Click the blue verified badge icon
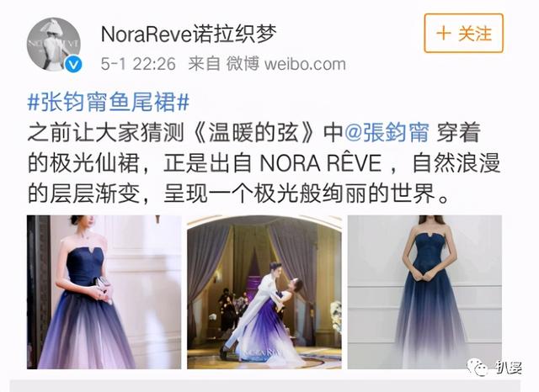 tap(73, 64)
